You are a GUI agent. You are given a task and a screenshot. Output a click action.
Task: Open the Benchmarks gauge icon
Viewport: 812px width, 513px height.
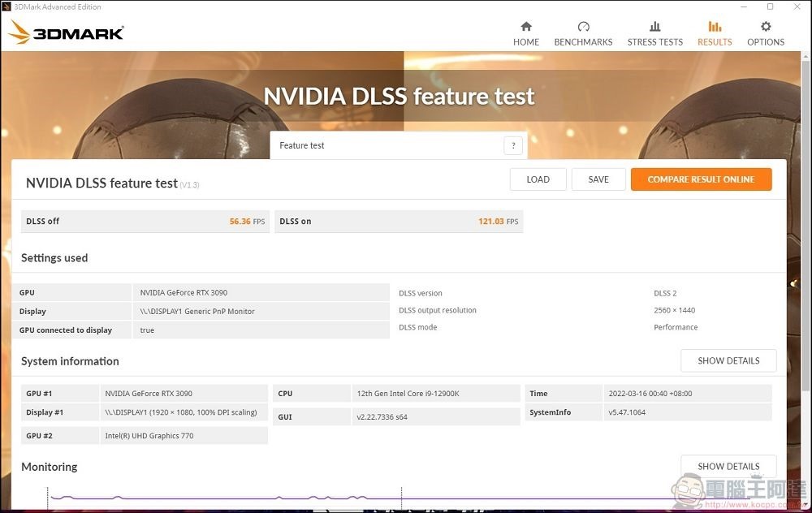583,27
